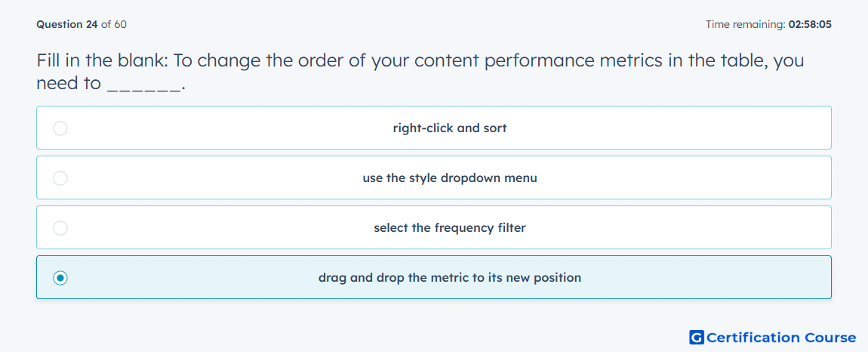This screenshot has width=868, height=352.
Task: Click the bold "Question 24" label
Action: pyautogui.click(x=67, y=24)
